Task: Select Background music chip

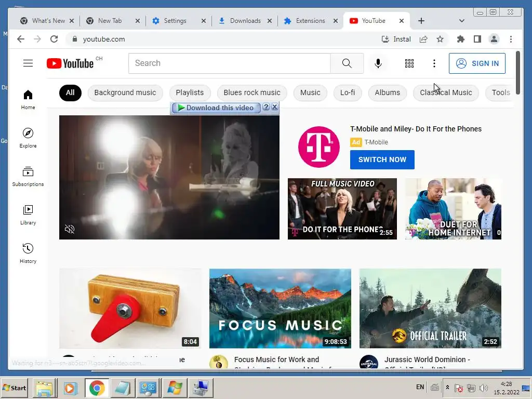Action: 125,92
